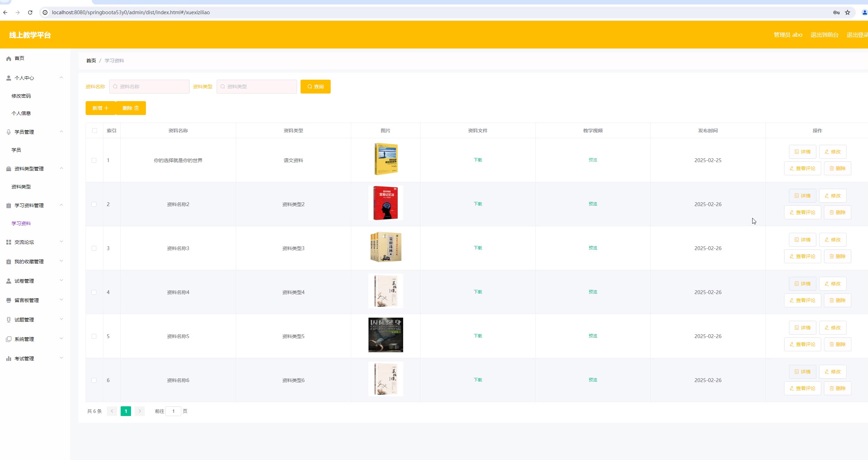Viewport: 868px width, 460px height.
Task: Click icon next to 留言板管理
Action: tap(9, 300)
